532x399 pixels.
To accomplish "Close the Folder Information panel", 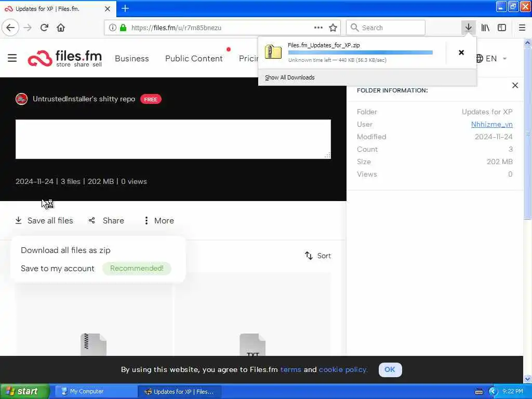I will tap(515, 86).
